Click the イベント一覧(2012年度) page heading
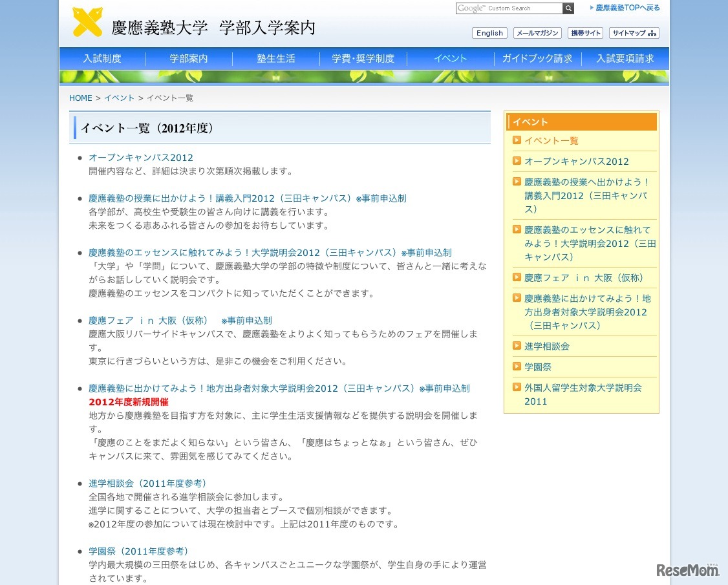728x585 pixels. point(147,128)
